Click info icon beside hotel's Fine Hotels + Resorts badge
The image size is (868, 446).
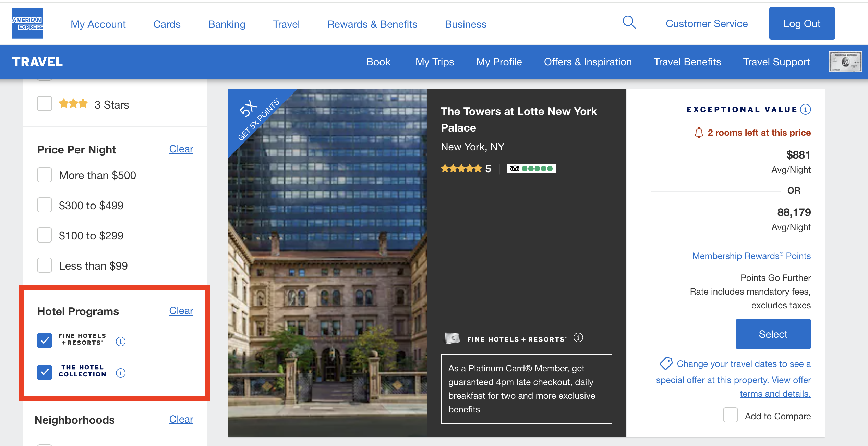(578, 338)
